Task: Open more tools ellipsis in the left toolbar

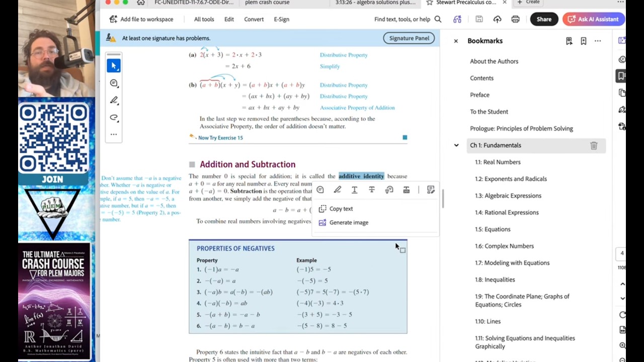Action: click(x=114, y=134)
